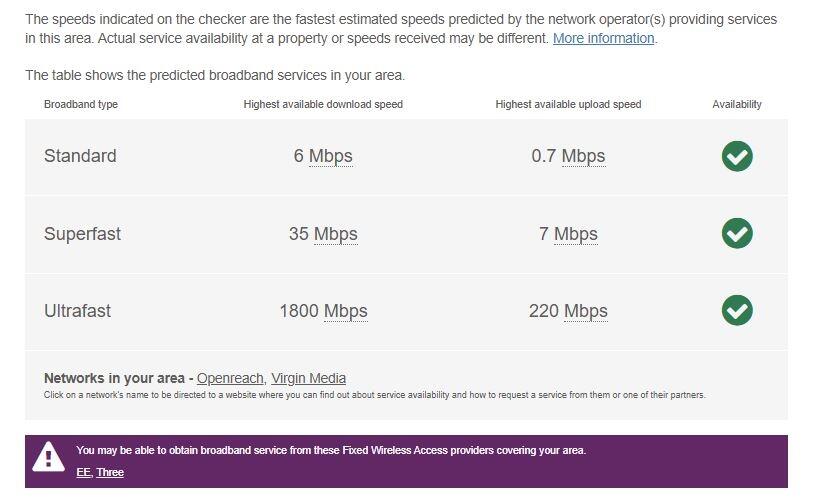This screenshot has height=499, width=815.
Task: Click Mbps abbreviation in Ultrafast upload speed
Action: [585, 311]
